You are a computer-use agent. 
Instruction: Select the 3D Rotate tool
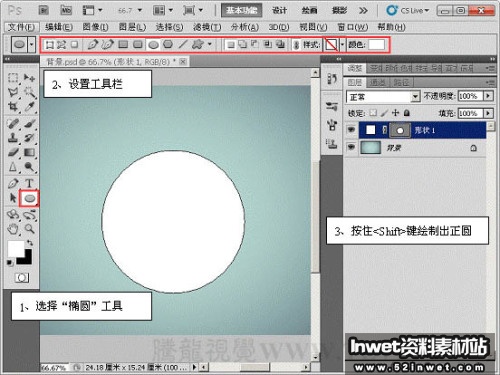pyautogui.click(x=13, y=215)
